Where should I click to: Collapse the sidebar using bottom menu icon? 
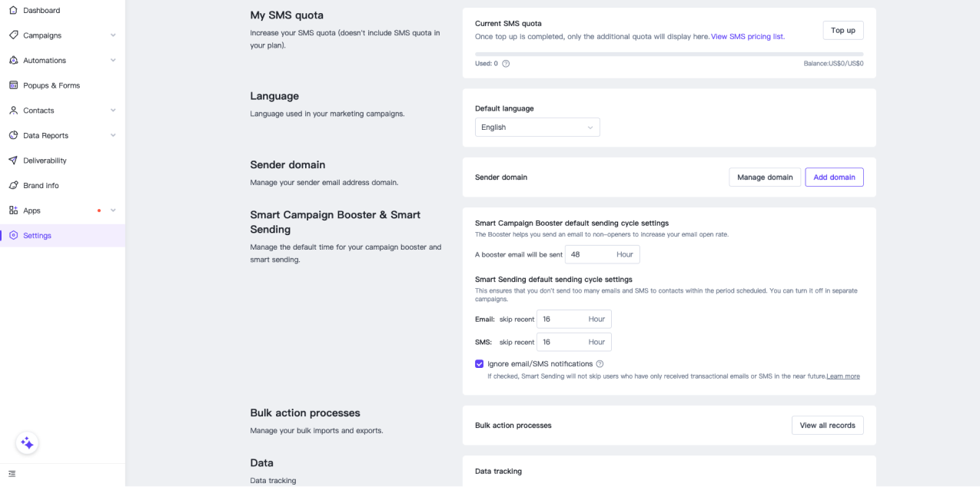pyautogui.click(x=12, y=474)
